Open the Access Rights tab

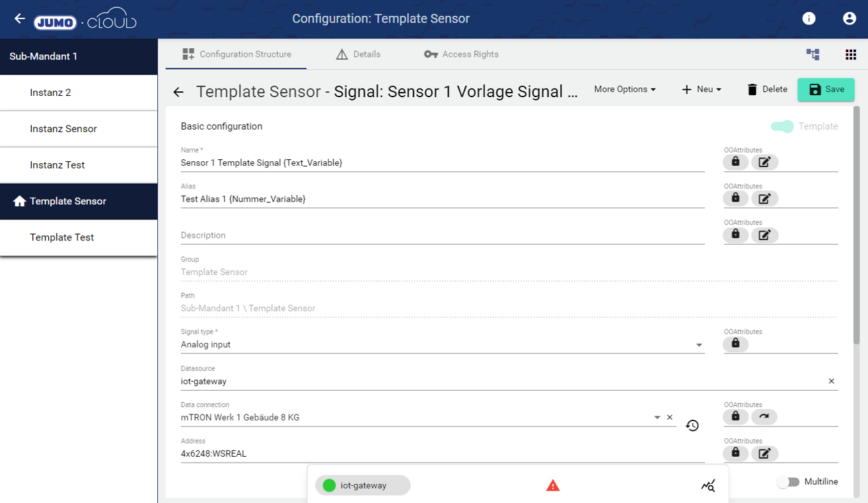click(461, 54)
